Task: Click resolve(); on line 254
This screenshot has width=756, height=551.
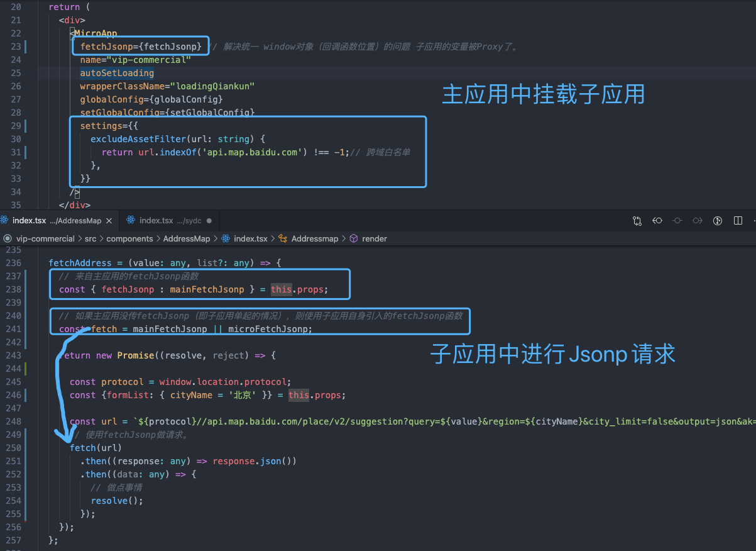Action: tap(117, 501)
